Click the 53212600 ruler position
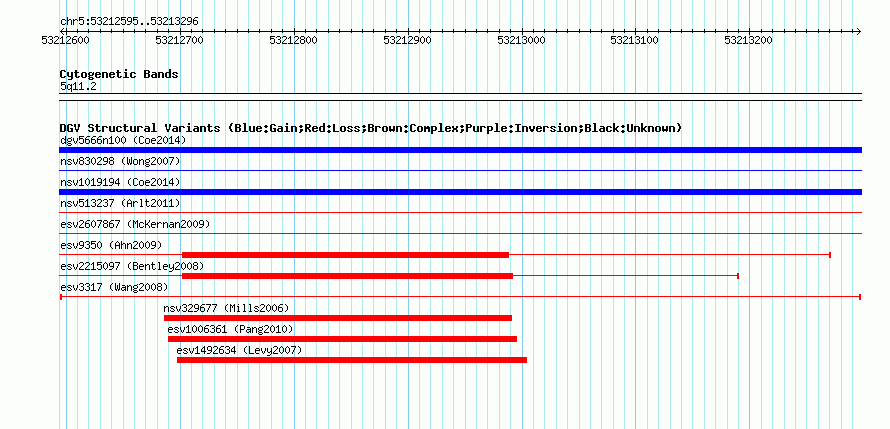 66,40
